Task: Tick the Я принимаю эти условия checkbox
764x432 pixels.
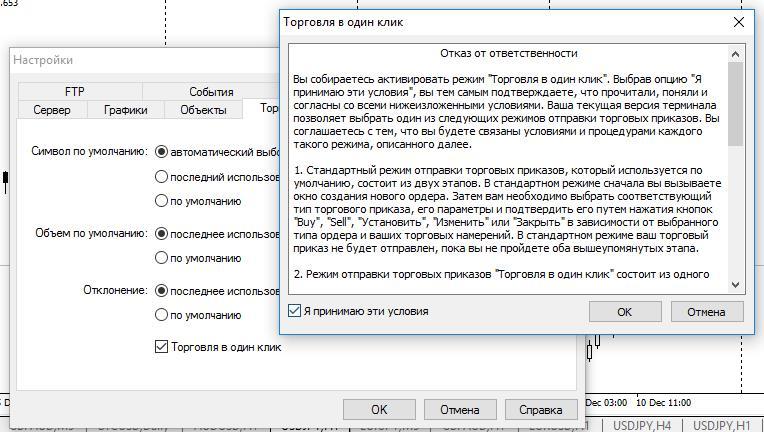Action: click(x=294, y=311)
